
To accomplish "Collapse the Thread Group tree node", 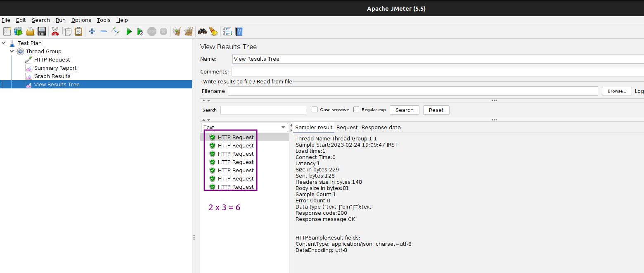I will coord(12,51).
